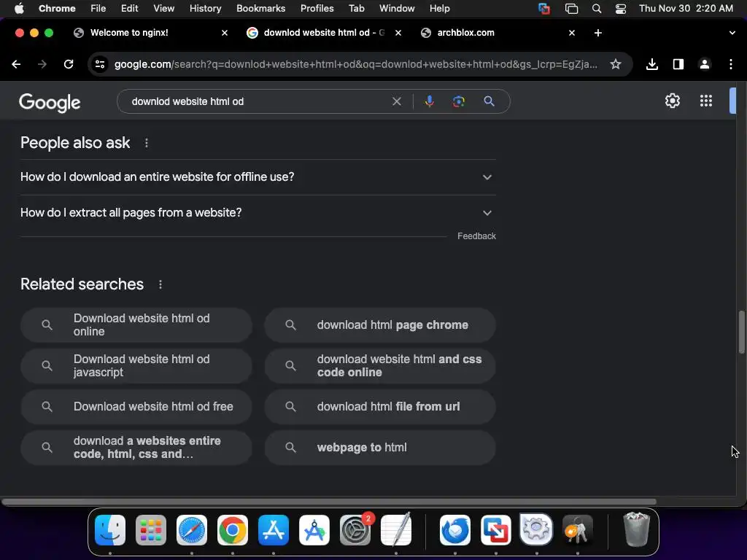This screenshot has height=560, width=747.
Task: Open the Chrome menu in menu bar
Action: (57, 9)
